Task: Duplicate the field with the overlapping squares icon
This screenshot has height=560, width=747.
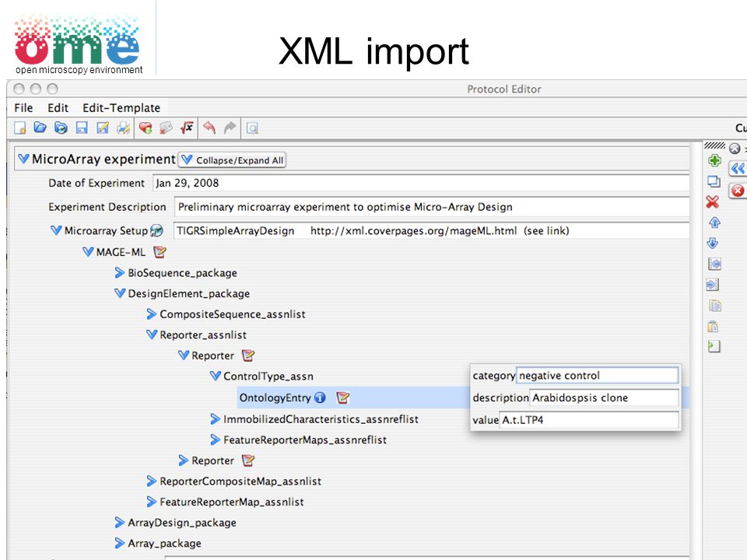Action: click(x=714, y=181)
